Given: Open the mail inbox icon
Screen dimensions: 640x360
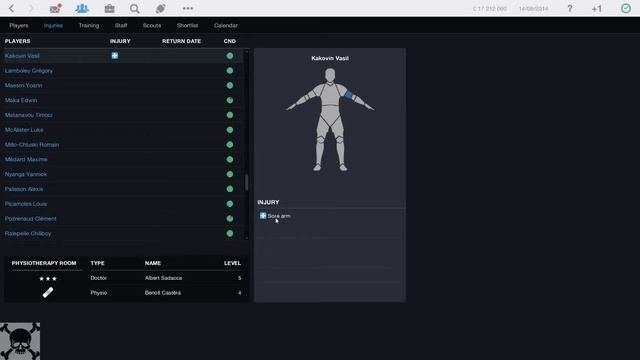Looking at the screenshot, I should click(x=55, y=8).
